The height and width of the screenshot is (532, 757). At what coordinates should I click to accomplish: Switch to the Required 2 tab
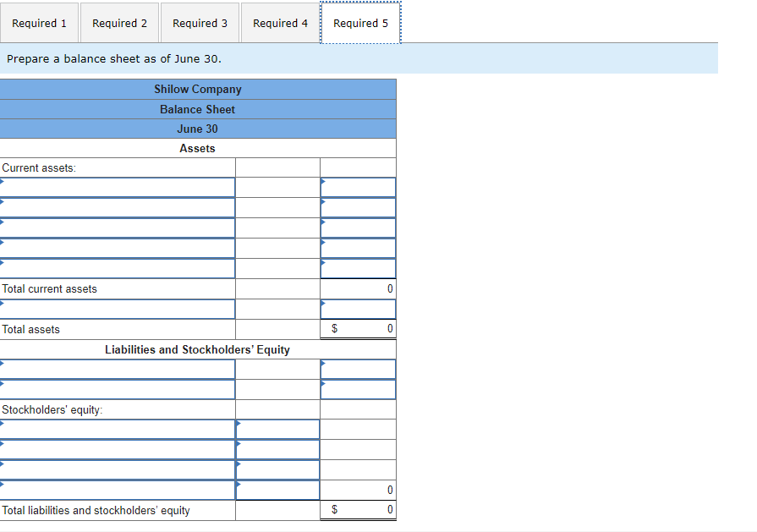[x=119, y=23]
